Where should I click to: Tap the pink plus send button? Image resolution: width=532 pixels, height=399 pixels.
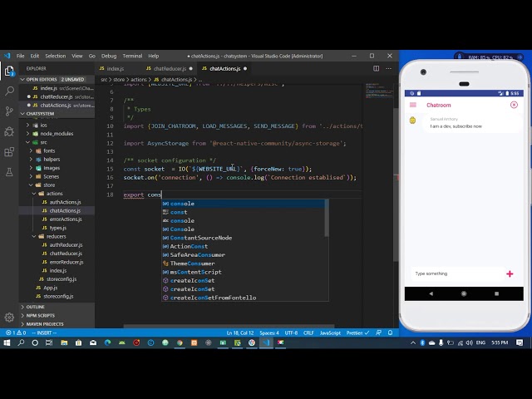coord(510,273)
